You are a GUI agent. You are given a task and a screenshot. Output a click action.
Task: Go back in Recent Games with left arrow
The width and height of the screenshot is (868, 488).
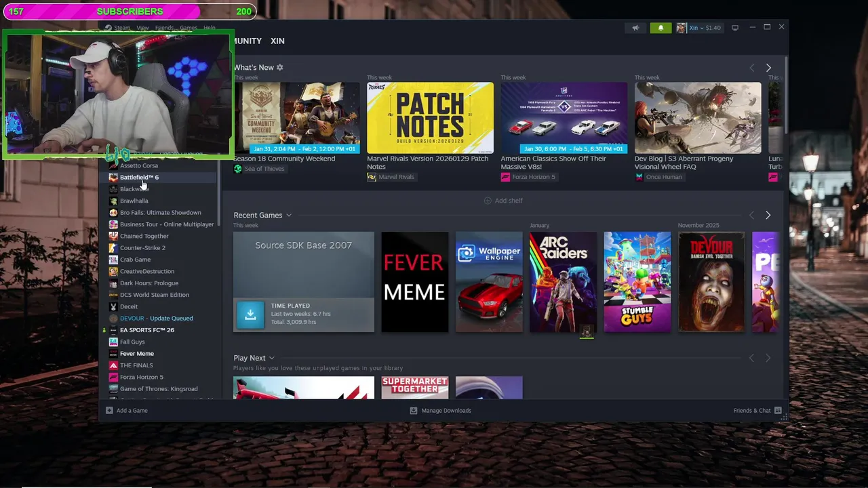pos(751,215)
